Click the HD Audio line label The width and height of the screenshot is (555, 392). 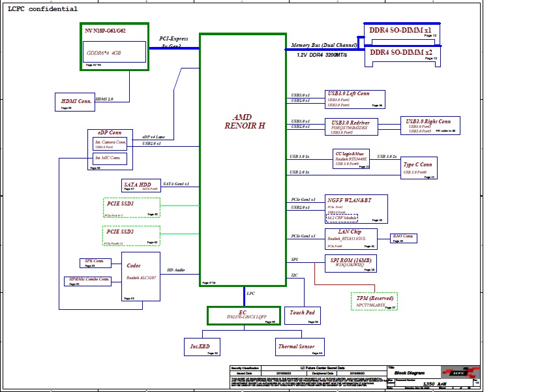click(176, 270)
